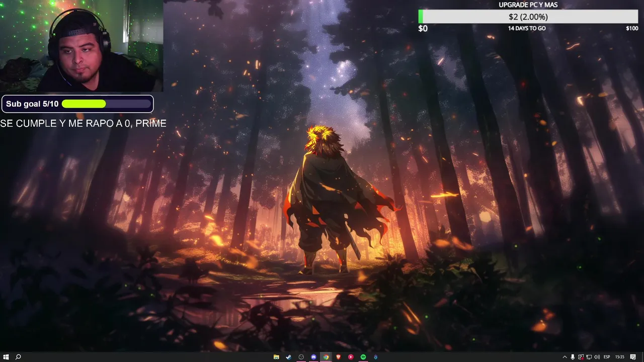Open network connection tray icon
The width and height of the screenshot is (644, 362).
[589, 357]
